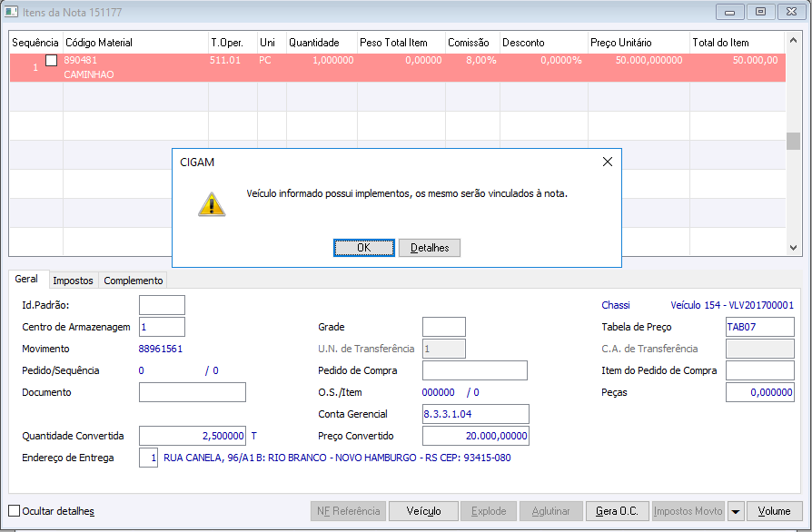Viewport: 812px width, 532px height.
Task: Click the Quantidade column header
Action: click(322, 43)
